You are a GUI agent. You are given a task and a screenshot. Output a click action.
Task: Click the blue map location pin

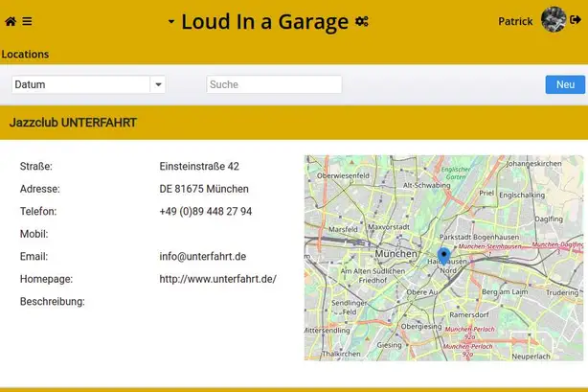click(444, 255)
